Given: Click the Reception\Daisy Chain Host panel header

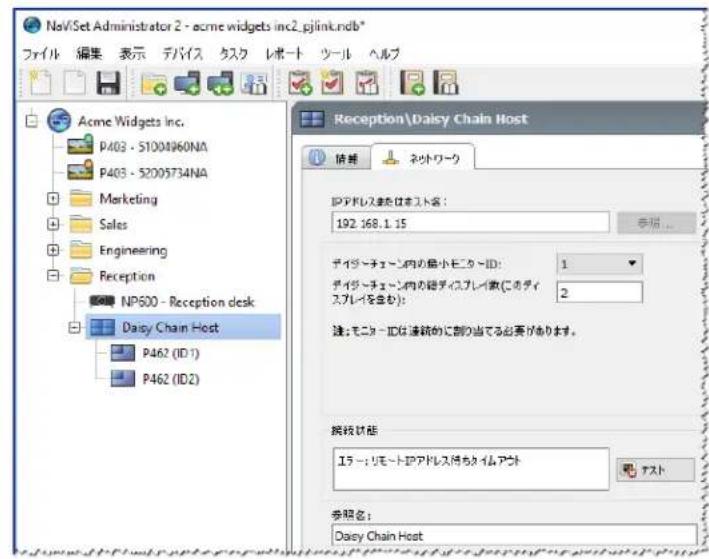Looking at the screenshot, I should 500,119.
